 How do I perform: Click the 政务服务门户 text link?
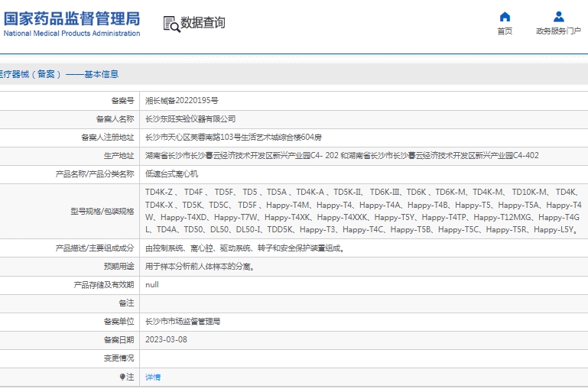(x=558, y=31)
